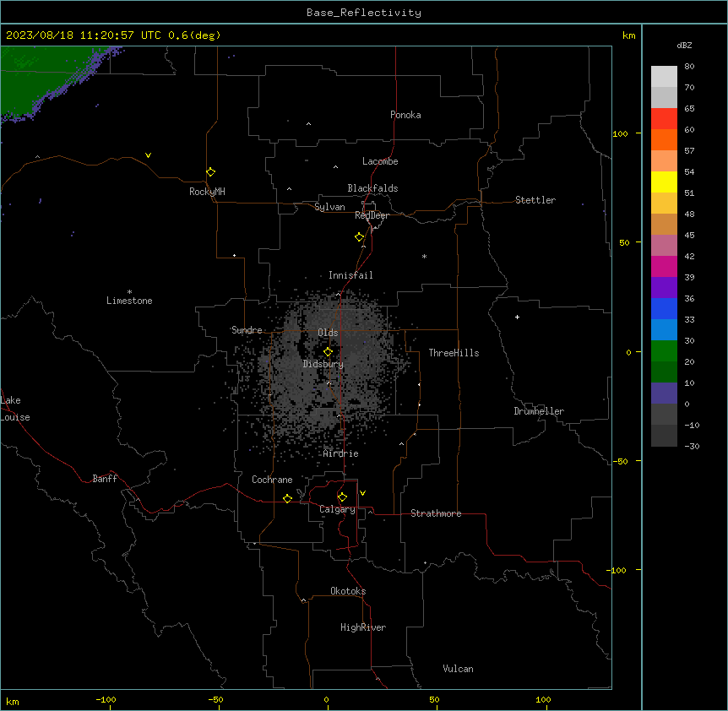
Task: Click the Didsbury town label
Action: [x=323, y=364]
